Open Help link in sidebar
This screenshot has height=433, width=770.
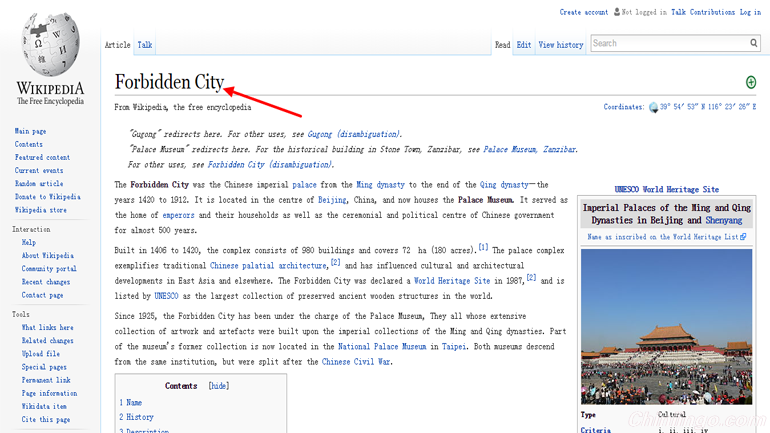[x=28, y=243]
